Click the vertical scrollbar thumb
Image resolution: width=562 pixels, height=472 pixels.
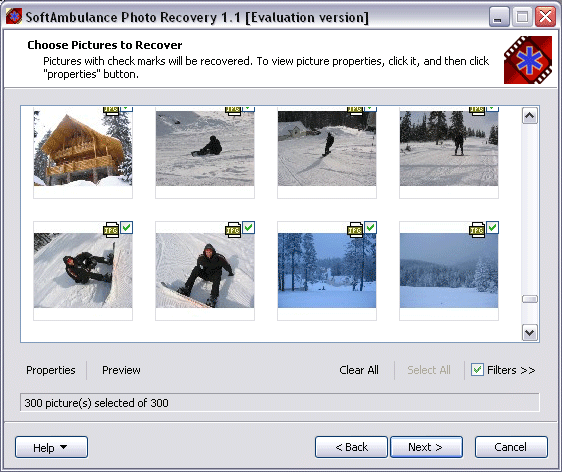[x=530, y=299]
